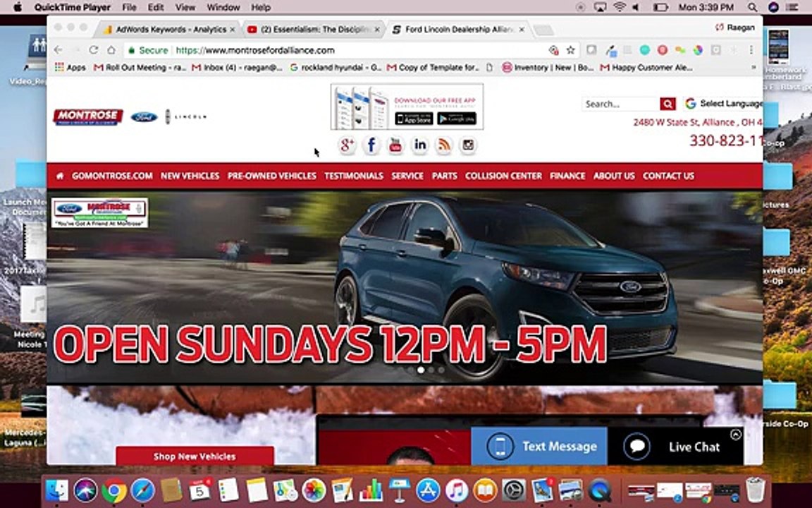Launch Siri from the Dock
The height and width of the screenshot is (508, 812).
pyautogui.click(x=85, y=490)
